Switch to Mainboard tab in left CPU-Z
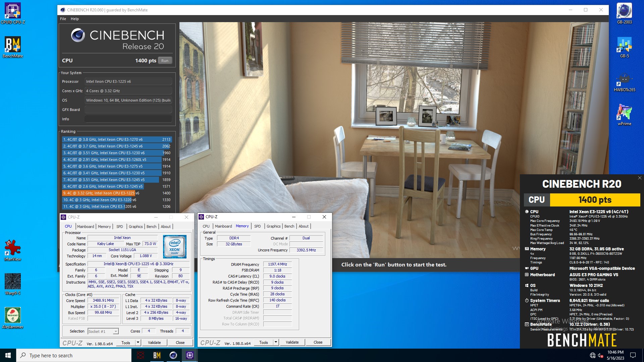 coord(86,227)
